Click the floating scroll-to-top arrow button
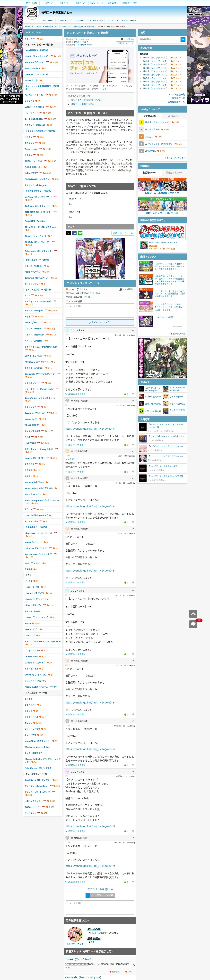Image resolution: width=210 pixels, height=980 pixels. [x=193, y=614]
